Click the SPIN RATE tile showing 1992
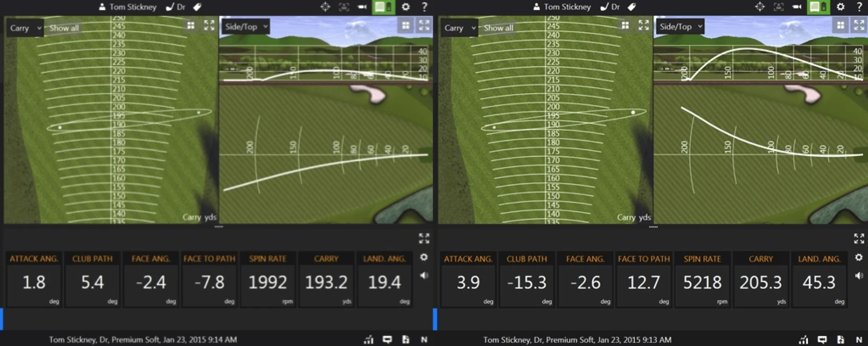The image size is (868, 346). (x=268, y=280)
